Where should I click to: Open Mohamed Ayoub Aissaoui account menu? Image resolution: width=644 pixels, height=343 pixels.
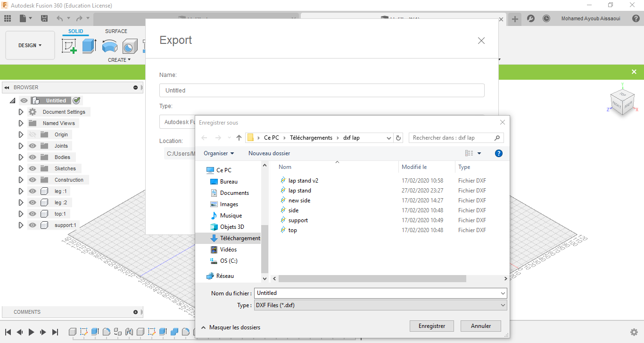[x=591, y=19]
